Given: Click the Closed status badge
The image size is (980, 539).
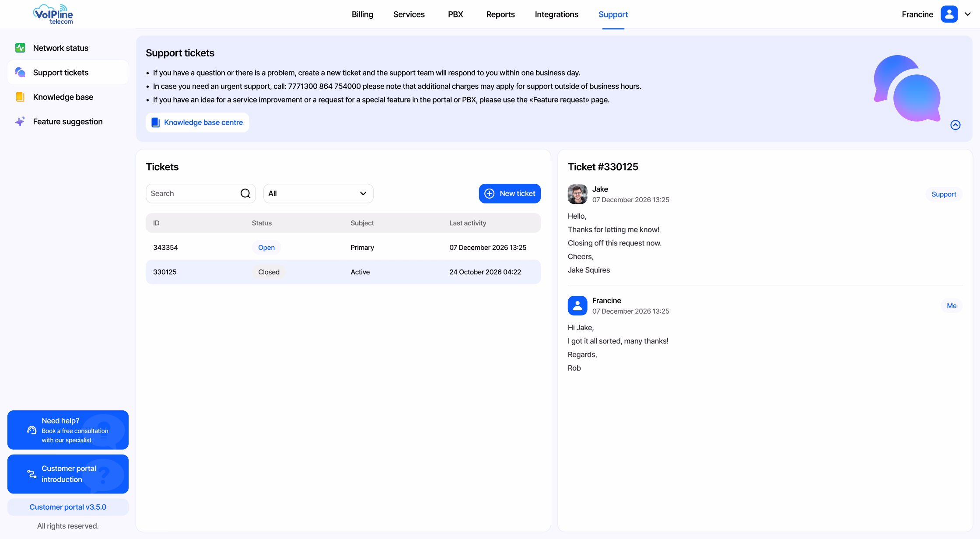Looking at the screenshot, I should coord(269,272).
